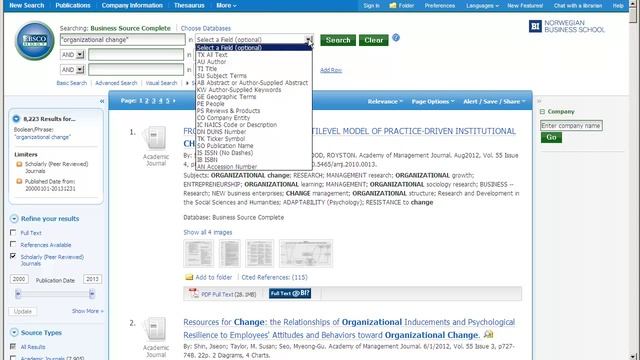Click the green Search button

point(338,40)
